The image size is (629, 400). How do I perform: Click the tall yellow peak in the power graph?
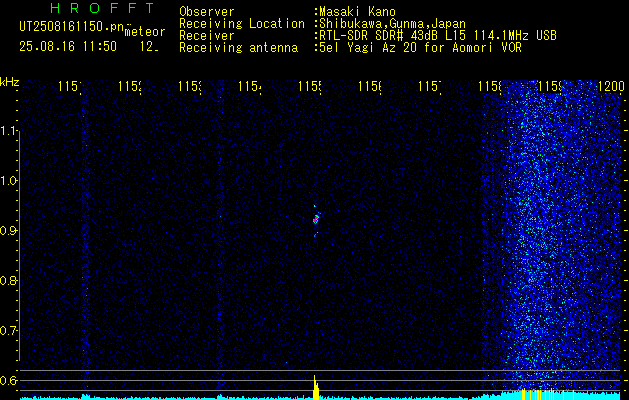316,388
